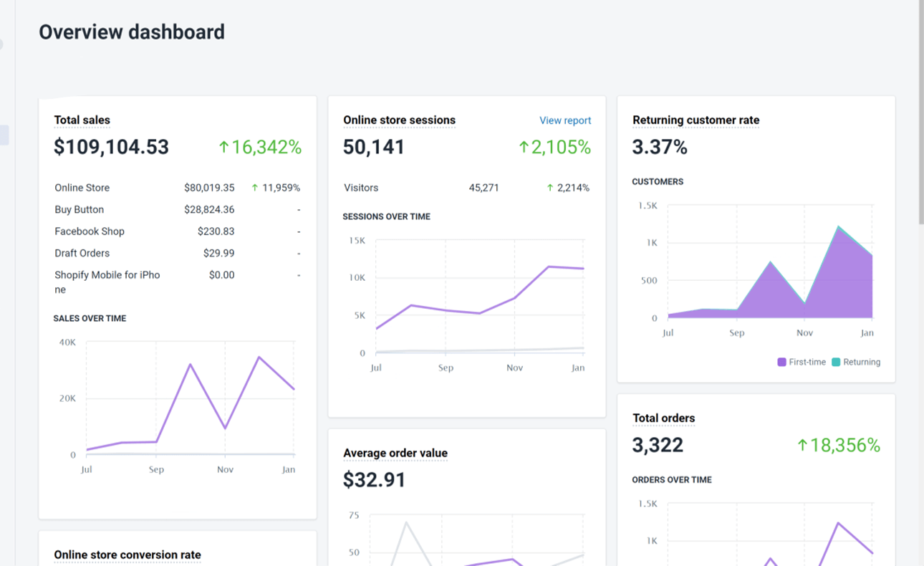
Task: Click the $230.83 amount
Action: pyautogui.click(x=216, y=231)
